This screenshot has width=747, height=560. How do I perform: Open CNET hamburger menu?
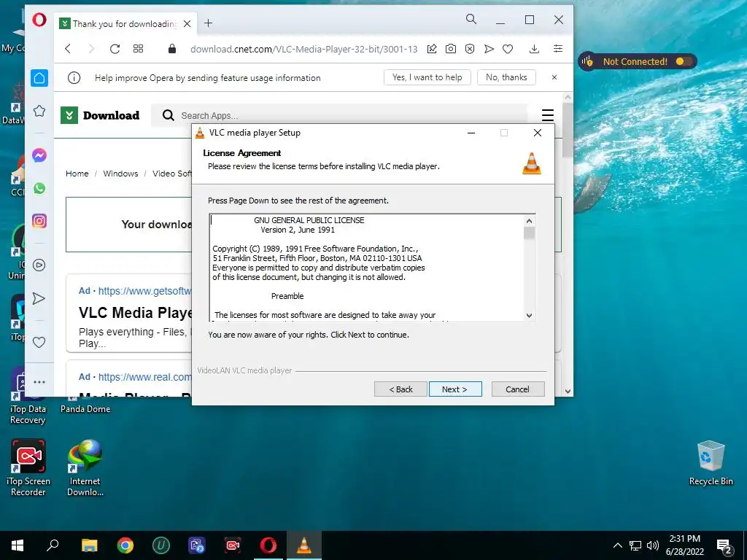point(548,115)
